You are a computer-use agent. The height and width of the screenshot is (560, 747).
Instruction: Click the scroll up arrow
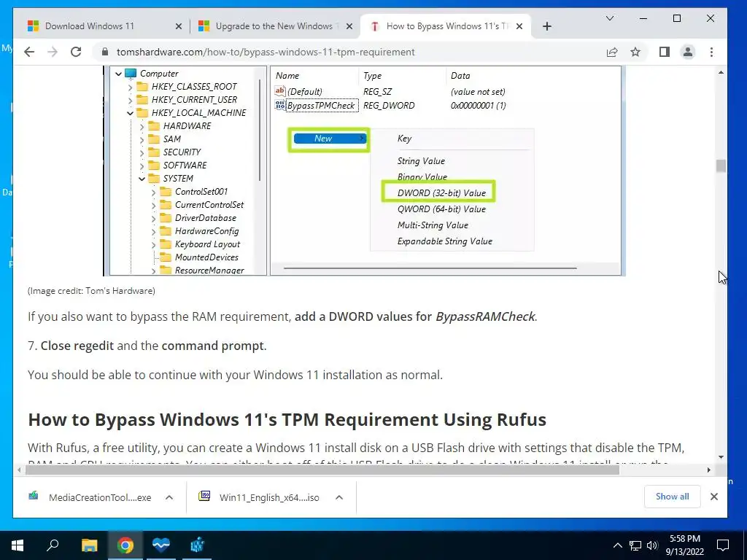[721, 72]
